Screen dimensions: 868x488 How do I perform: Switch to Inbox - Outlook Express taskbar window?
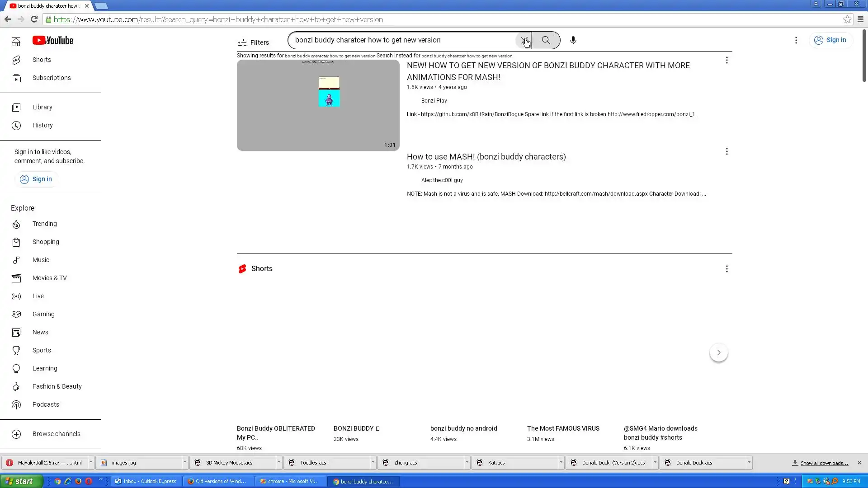tap(146, 481)
